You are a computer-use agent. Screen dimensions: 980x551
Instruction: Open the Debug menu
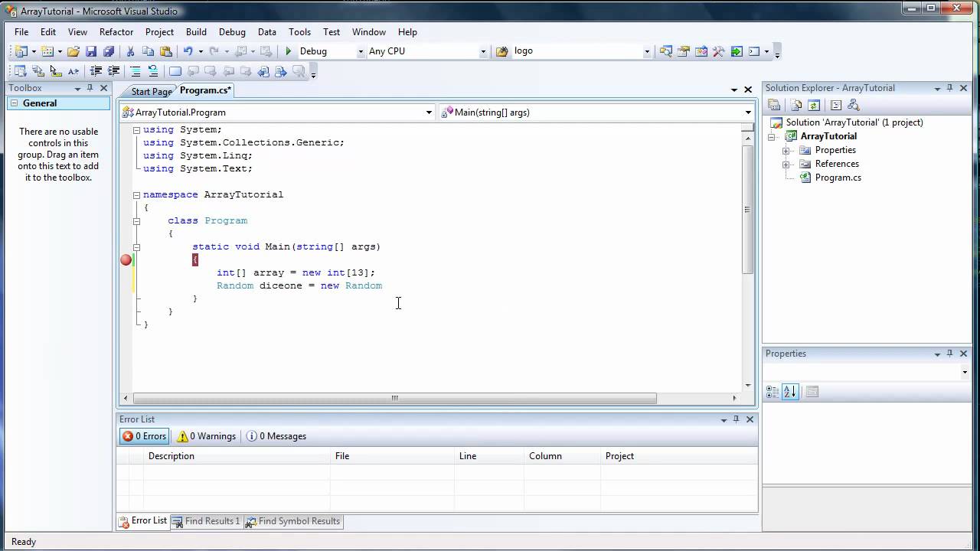click(x=232, y=32)
